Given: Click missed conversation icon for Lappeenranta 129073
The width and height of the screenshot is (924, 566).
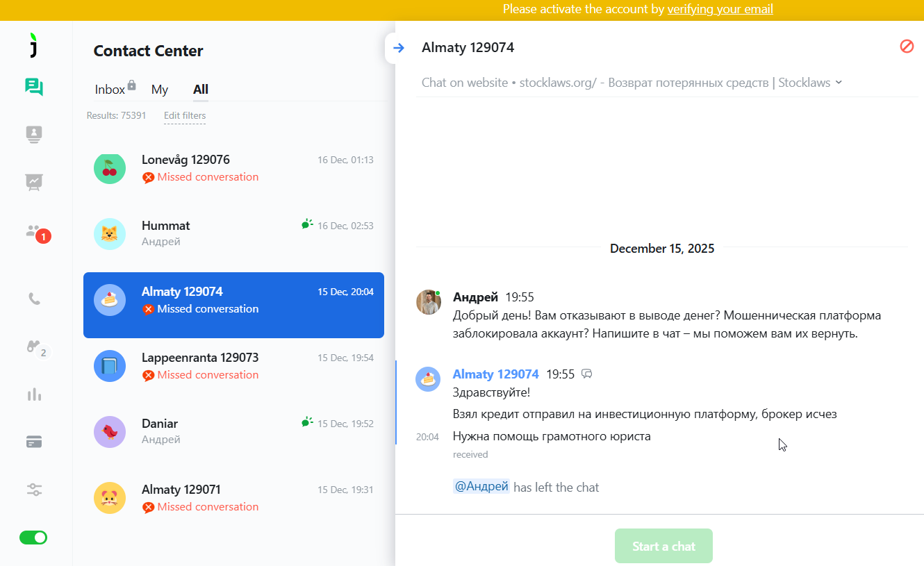Looking at the screenshot, I should point(148,375).
